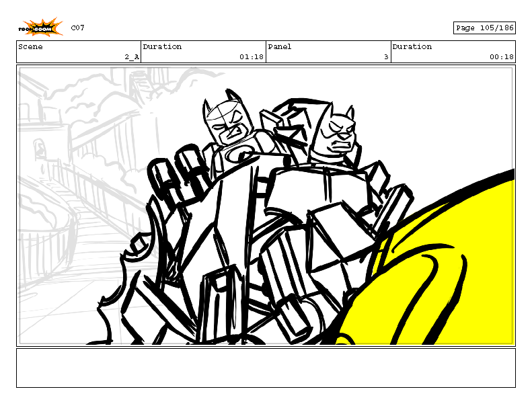The image size is (532, 412).
Task: Click the Scene header label
Action: coord(30,47)
